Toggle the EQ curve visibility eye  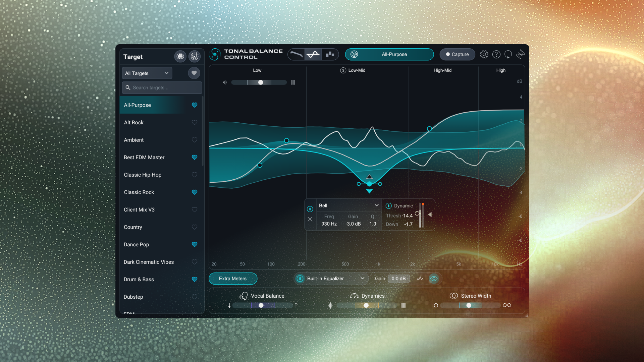coord(434,279)
